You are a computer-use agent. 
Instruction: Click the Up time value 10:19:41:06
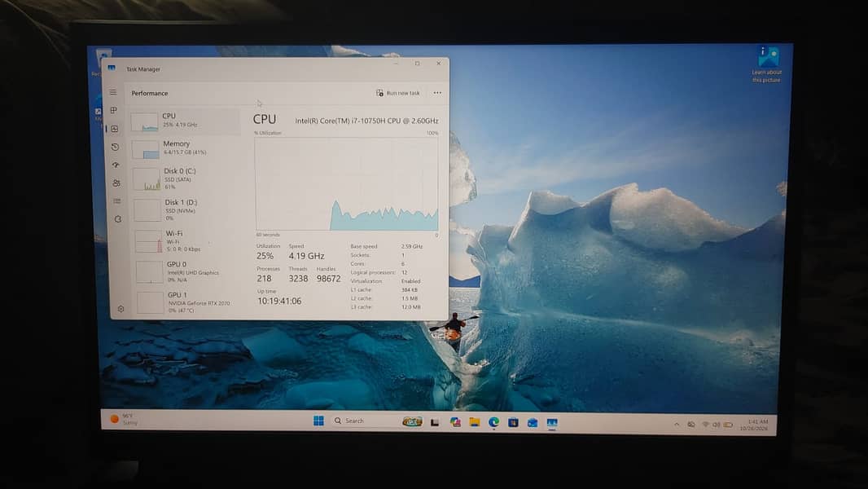point(279,301)
